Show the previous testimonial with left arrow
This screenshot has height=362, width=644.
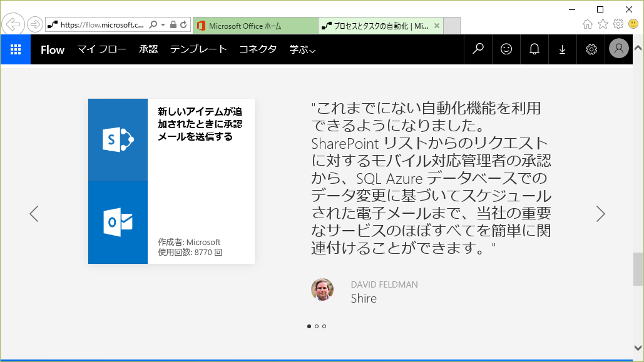click(x=34, y=214)
